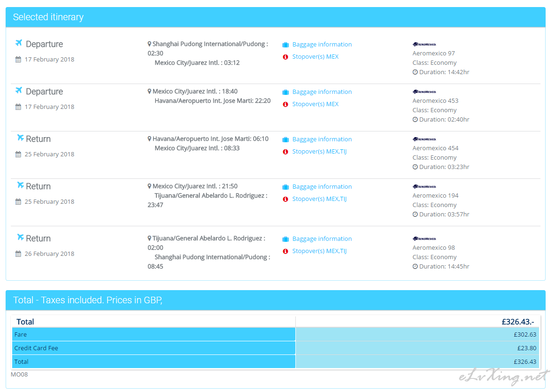View Stopover(s) MEX for Aeromexico 97 flight
555x392 pixels.
[315, 57]
